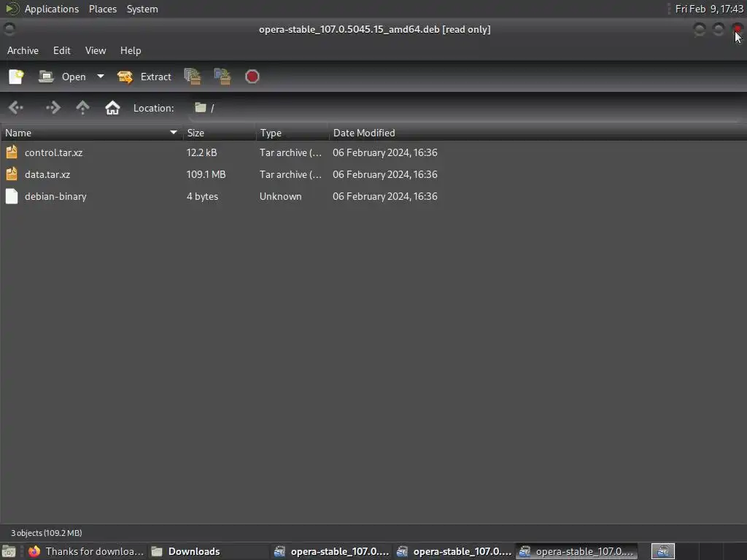Open the Help menu
Image resolution: width=747 pixels, height=560 pixels.
(131, 50)
